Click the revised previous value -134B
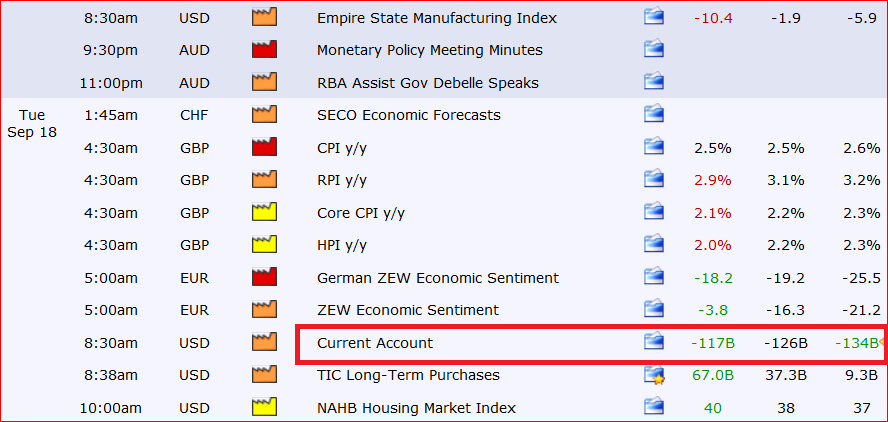Viewport: 888px width, 422px height. pos(856,343)
